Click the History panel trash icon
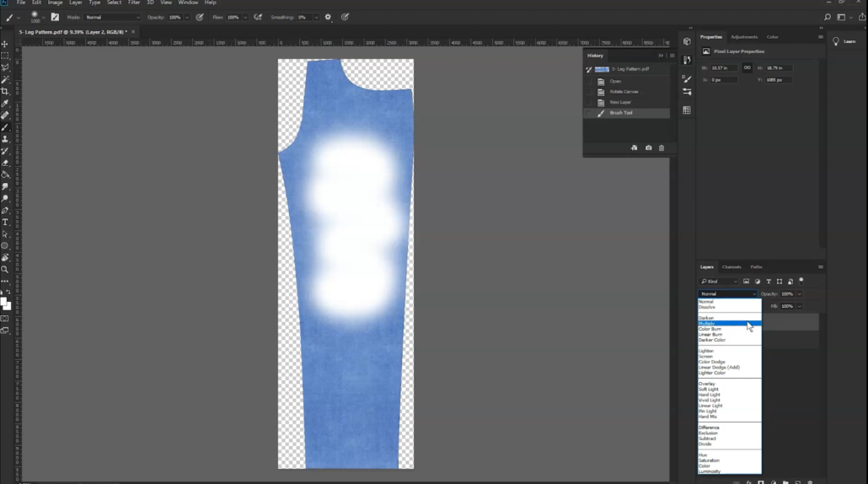Screen dimensions: 868x484 point(662,148)
